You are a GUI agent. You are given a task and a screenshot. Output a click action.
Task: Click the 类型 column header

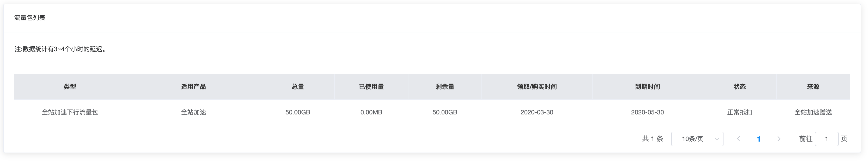click(70, 87)
